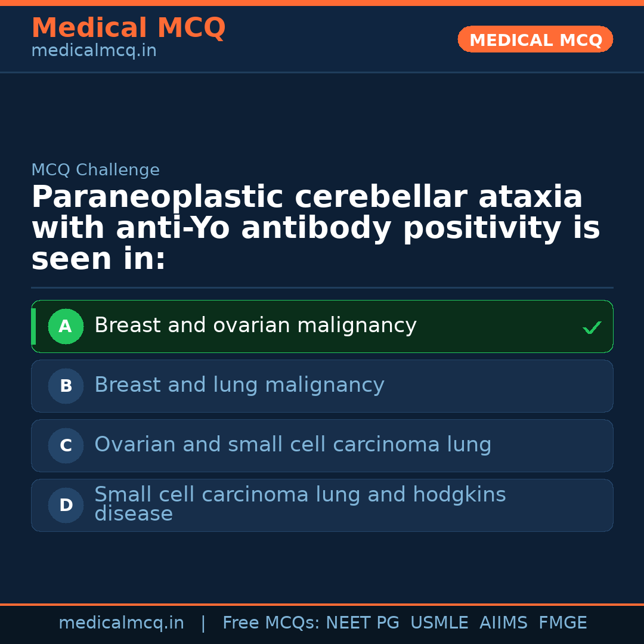Click the green A option circle

coord(66,327)
